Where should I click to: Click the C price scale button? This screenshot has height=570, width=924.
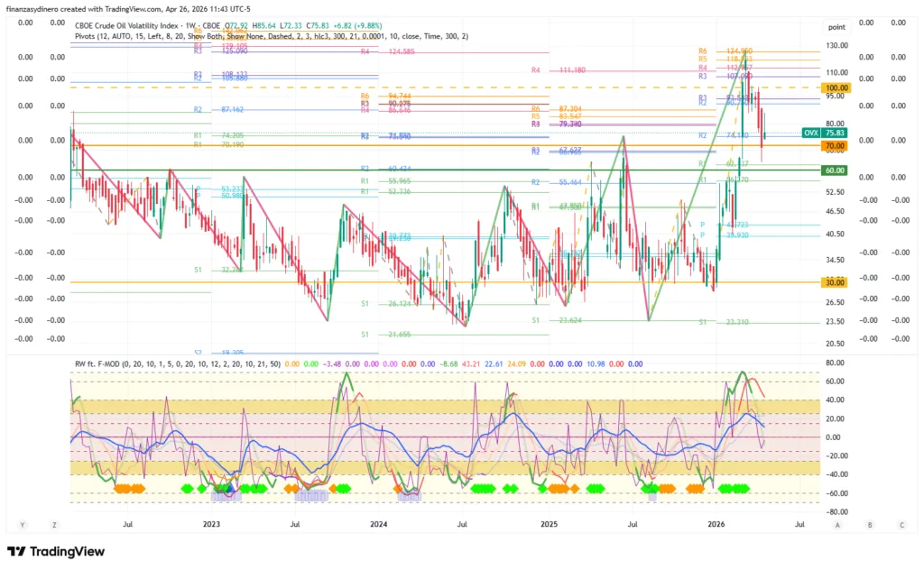click(x=901, y=524)
